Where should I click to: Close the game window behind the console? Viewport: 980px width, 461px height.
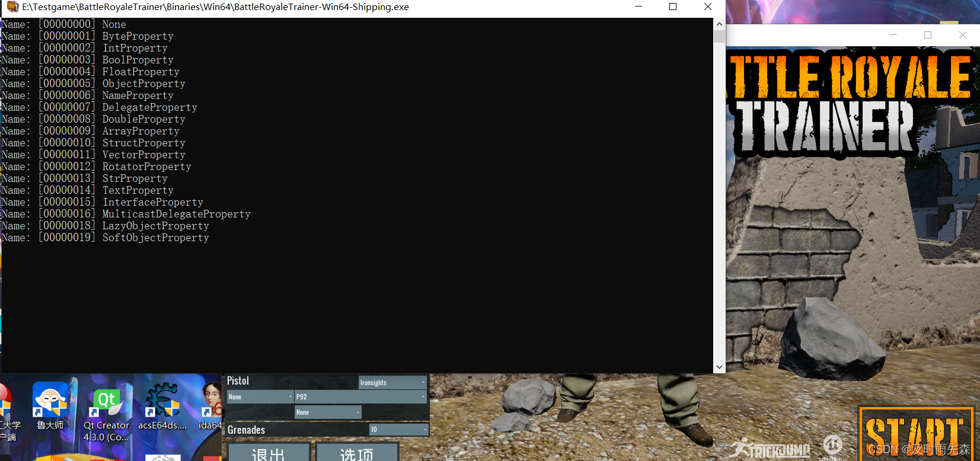(x=963, y=35)
